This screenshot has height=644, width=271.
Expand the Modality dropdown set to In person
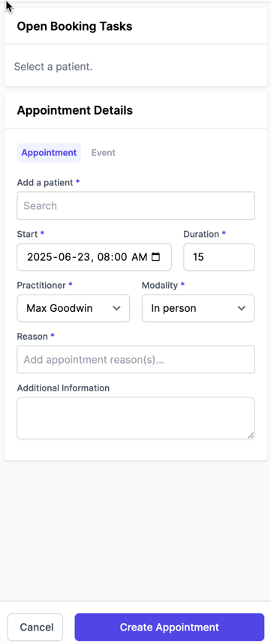tap(198, 308)
